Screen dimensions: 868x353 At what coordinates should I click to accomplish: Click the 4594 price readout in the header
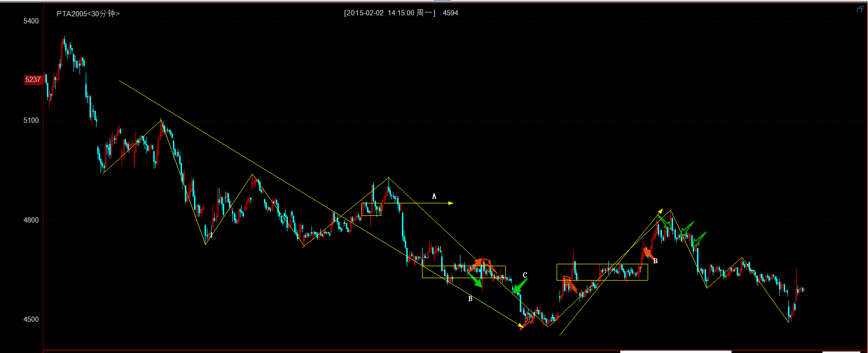pyautogui.click(x=450, y=13)
